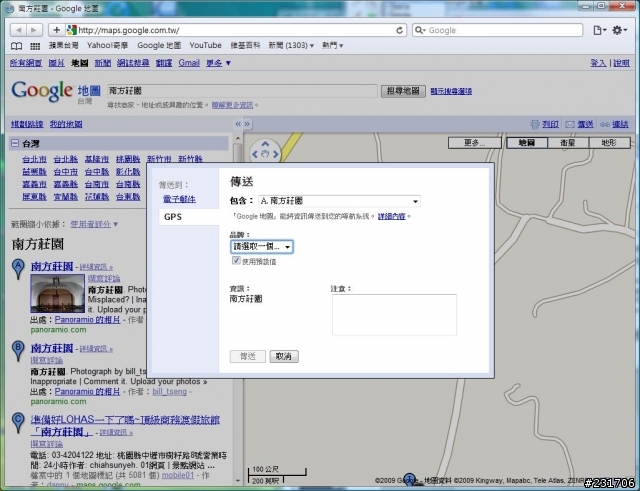Open the 翻譯 navigation link

[x=164, y=63]
